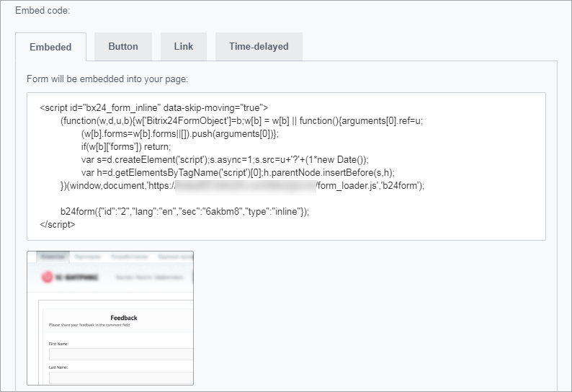This screenshot has width=572, height=392.
Task: Click the b24form id lang sec line
Action: tap(184, 211)
